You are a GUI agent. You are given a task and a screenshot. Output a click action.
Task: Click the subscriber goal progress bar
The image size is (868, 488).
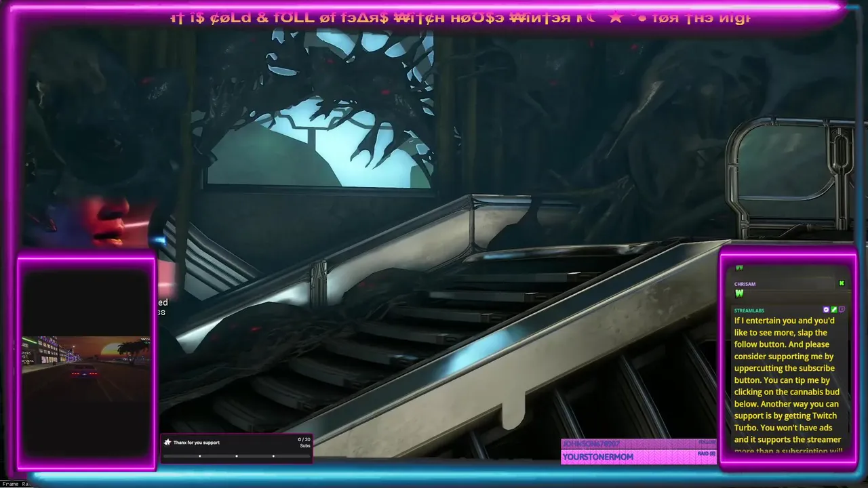(237, 456)
